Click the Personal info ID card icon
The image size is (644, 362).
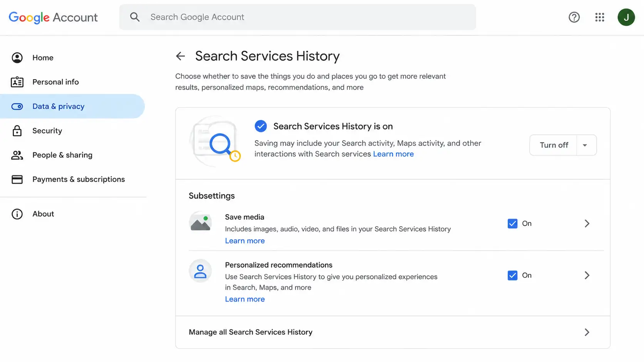pos(17,82)
